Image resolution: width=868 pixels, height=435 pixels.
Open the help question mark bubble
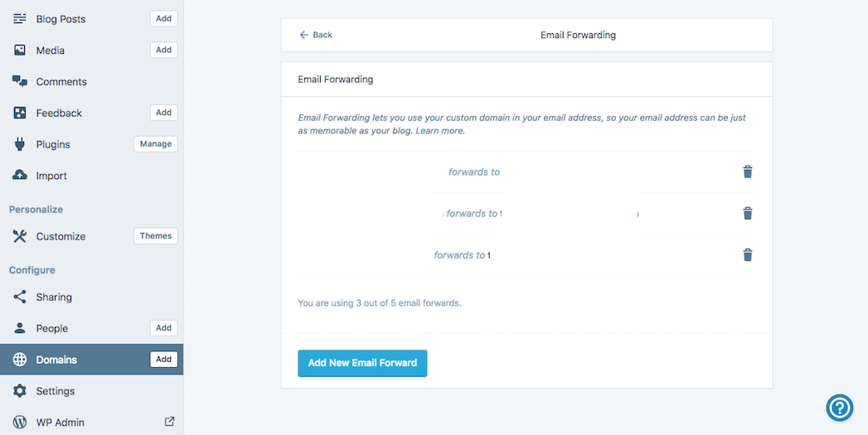(x=840, y=407)
